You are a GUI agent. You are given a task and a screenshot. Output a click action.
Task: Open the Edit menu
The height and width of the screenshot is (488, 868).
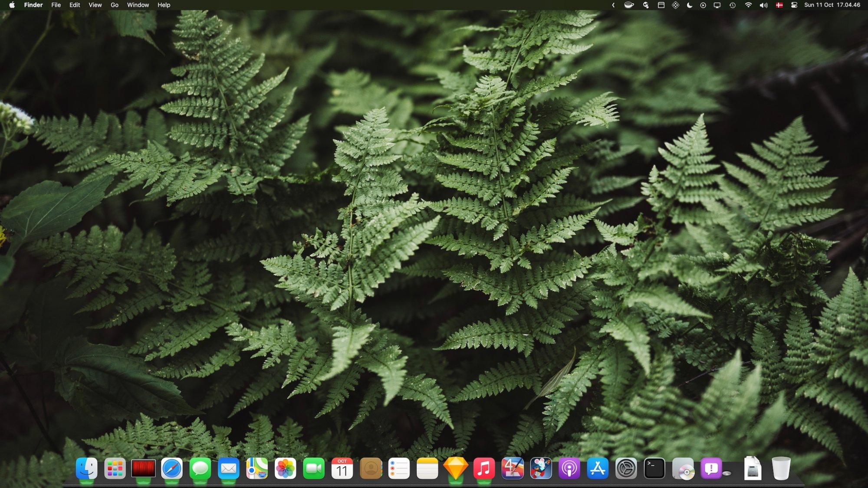(75, 5)
